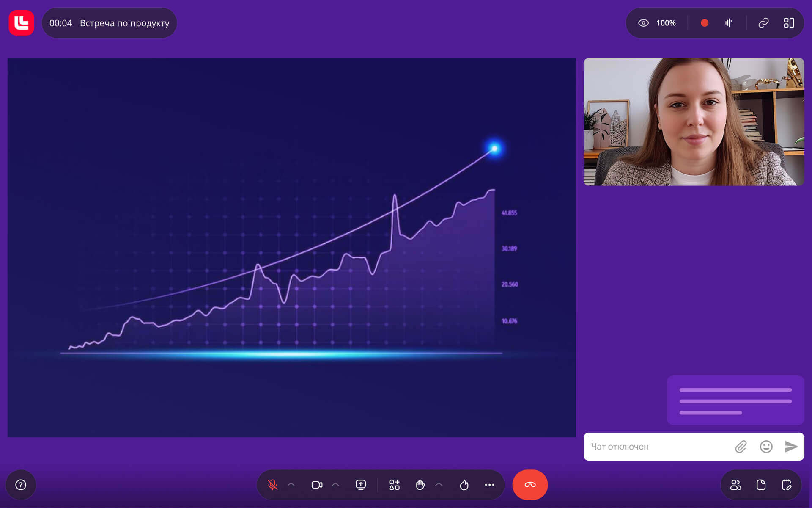Unmute the microphone in bottom toolbar
The height and width of the screenshot is (508, 812).
coord(273,485)
